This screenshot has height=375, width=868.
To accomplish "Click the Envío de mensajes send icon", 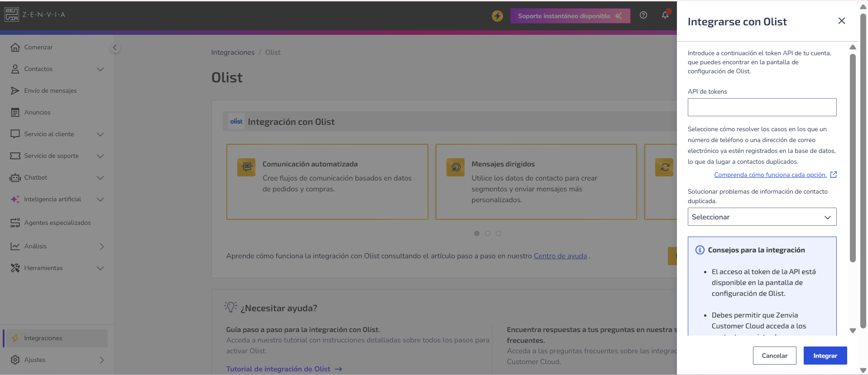I will [15, 90].
